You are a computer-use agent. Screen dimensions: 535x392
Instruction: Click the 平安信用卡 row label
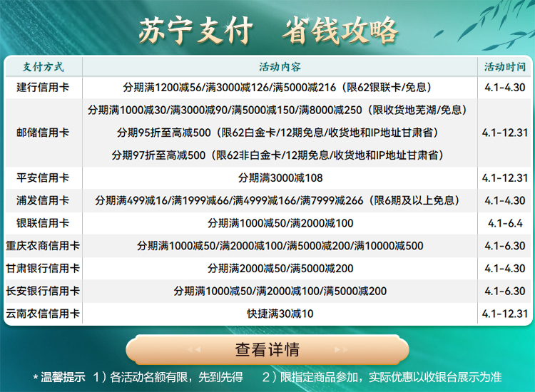pyautogui.click(x=43, y=178)
